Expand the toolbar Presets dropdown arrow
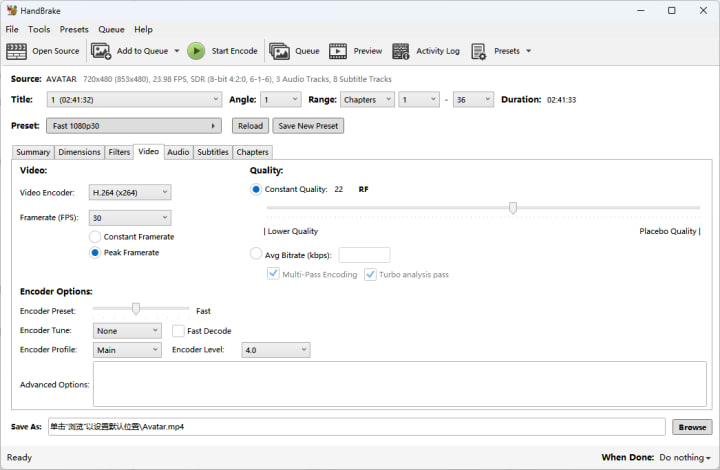The image size is (720, 470). pos(529,51)
